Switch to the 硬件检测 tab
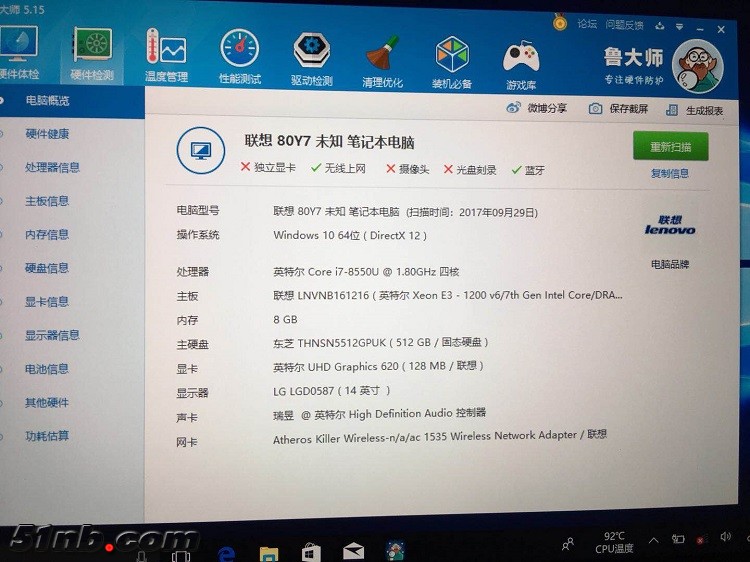 coord(92,50)
